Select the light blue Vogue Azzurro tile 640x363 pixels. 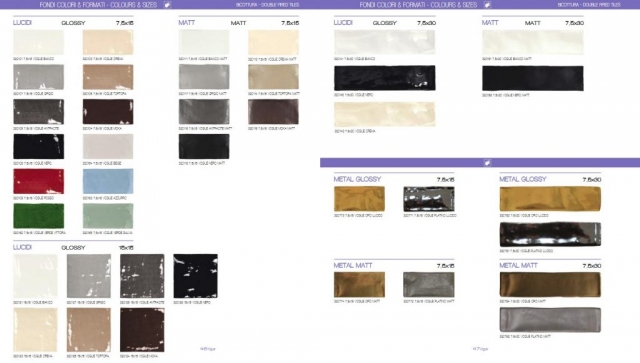click(x=108, y=181)
